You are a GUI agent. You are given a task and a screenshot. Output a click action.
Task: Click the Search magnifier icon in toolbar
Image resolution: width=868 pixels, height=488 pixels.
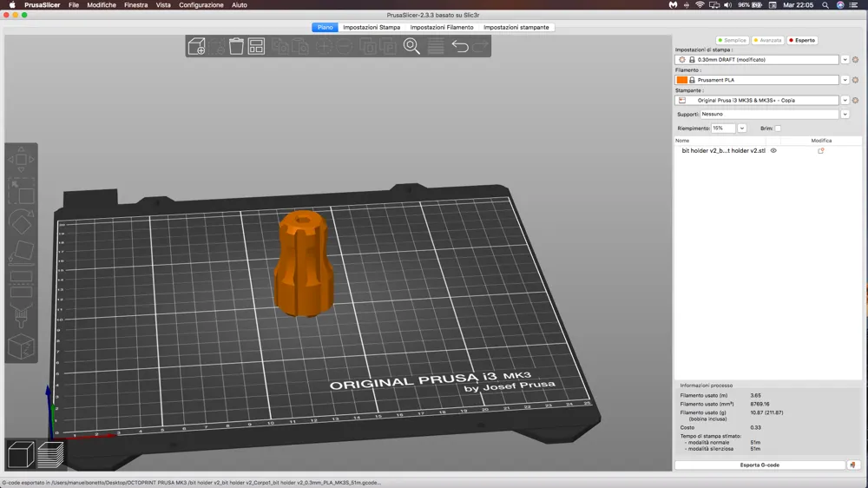(x=411, y=46)
